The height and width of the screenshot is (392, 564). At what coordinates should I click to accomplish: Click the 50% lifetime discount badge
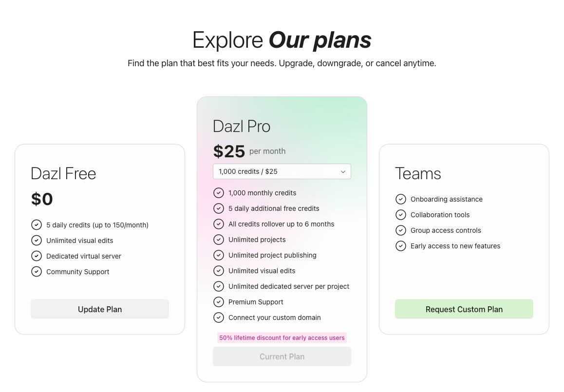click(x=282, y=337)
